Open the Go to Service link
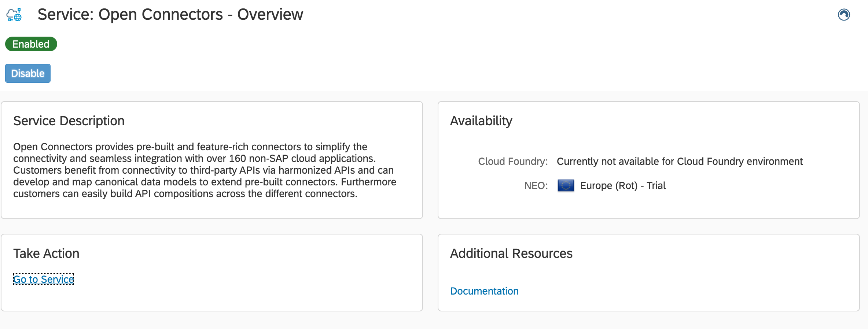The image size is (868, 329). tap(44, 279)
